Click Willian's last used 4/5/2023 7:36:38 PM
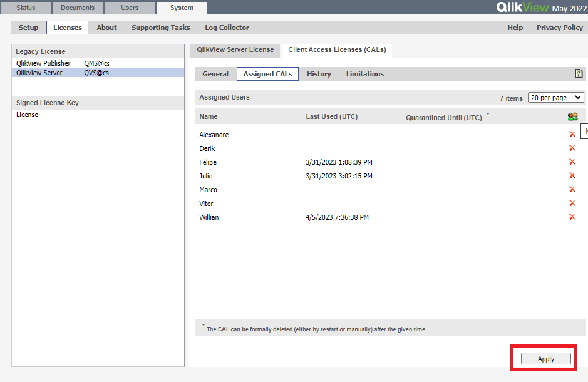This screenshot has height=382, width=588. [337, 217]
